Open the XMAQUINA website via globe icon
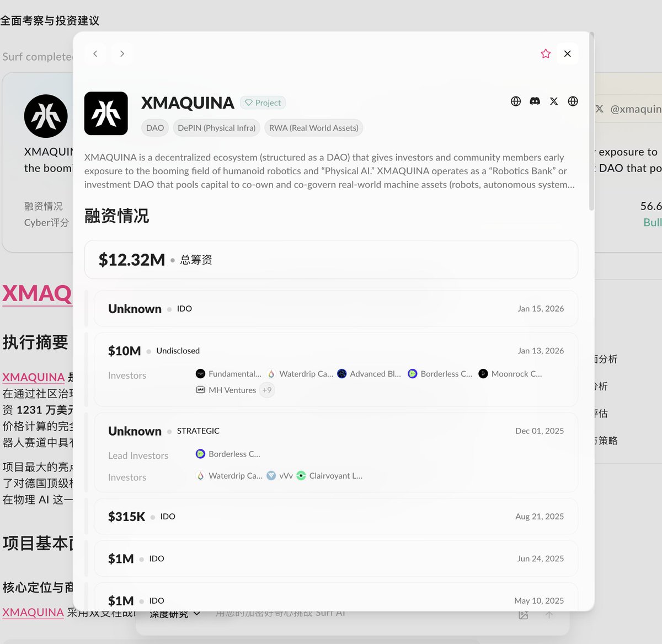Image resolution: width=662 pixels, height=644 pixels. 515,101
